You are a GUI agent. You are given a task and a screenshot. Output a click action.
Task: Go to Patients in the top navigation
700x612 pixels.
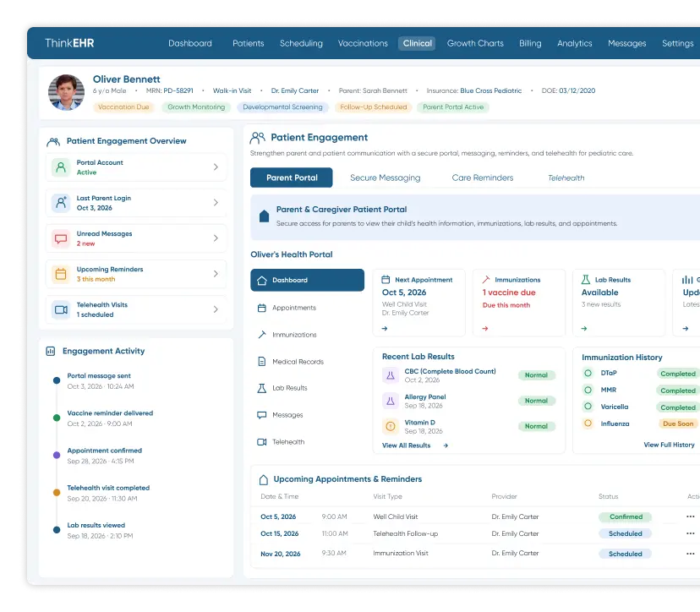pyautogui.click(x=249, y=43)
